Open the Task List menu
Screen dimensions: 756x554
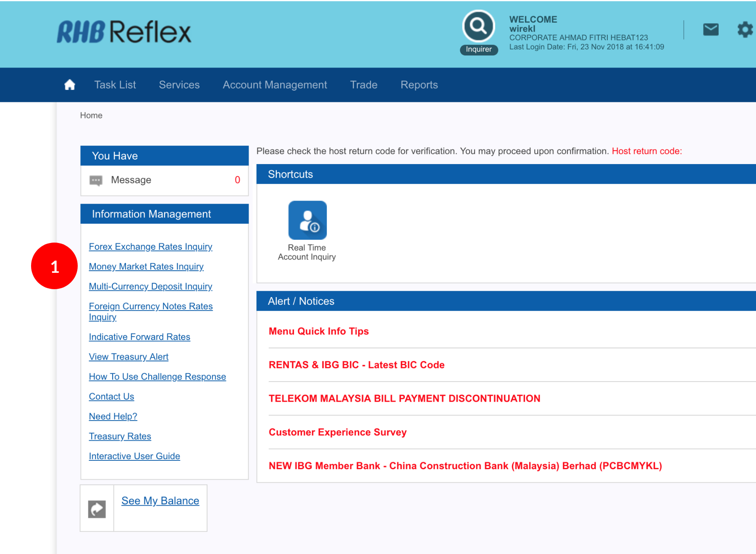point(115,85)
